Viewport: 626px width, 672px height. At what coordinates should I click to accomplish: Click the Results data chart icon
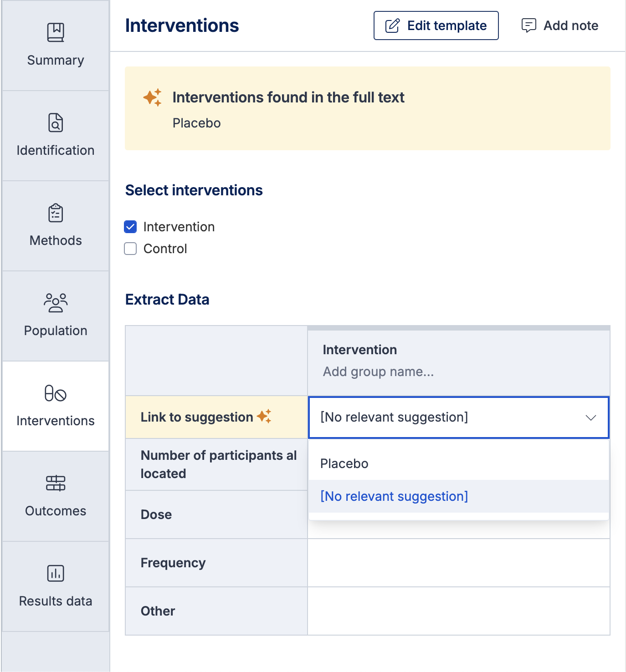coord(56,573)
